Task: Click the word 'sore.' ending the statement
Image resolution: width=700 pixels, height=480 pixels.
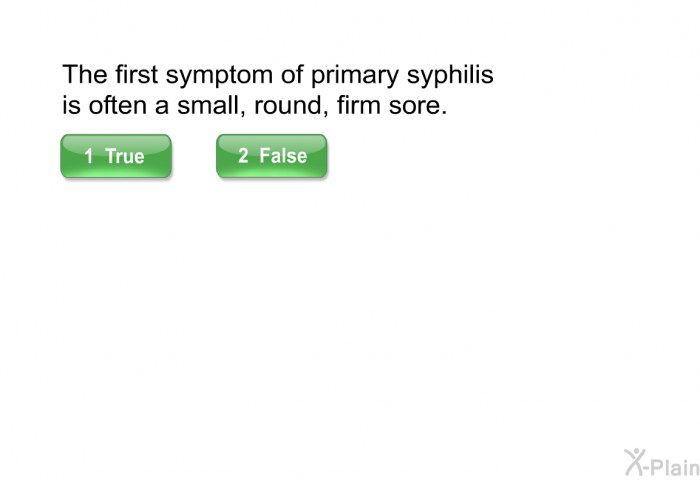Action: pos(418,106)
